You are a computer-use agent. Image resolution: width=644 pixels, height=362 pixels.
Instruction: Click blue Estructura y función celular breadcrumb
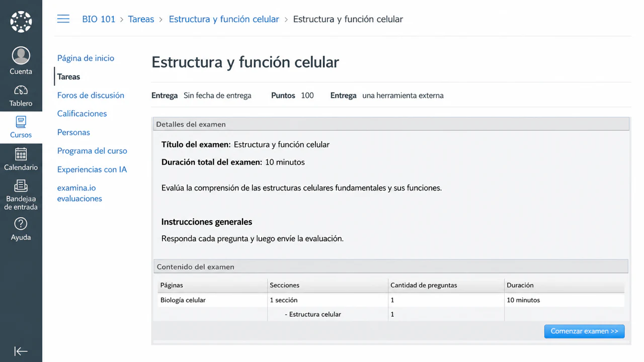click(x=224, y=19)
